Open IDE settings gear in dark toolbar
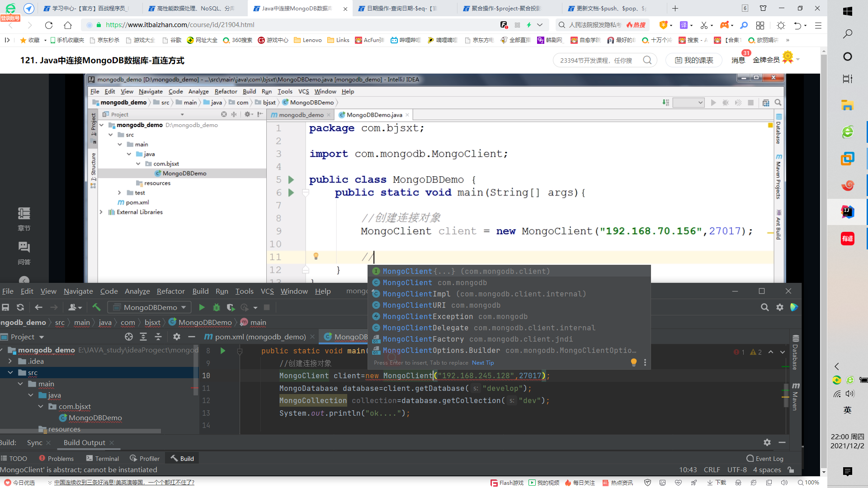The height and width of the screenshot is (488, 868). pos(780,307)
